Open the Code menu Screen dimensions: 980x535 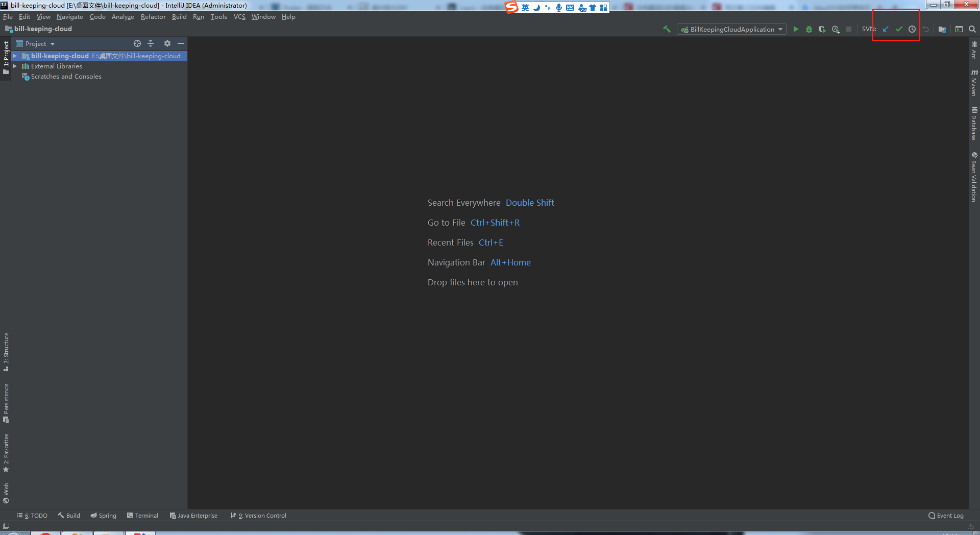click(97, 17)
